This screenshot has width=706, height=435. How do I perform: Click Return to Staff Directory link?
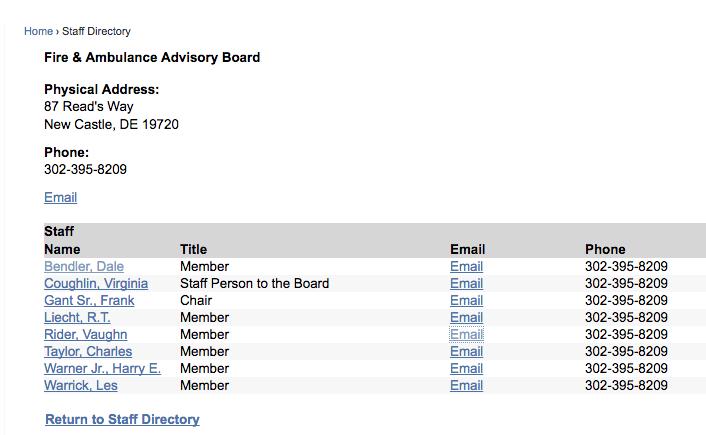click(122, 419)
